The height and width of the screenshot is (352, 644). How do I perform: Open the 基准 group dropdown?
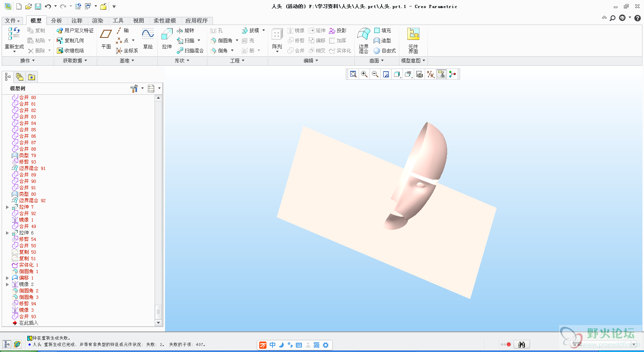[x=127, y=61]
